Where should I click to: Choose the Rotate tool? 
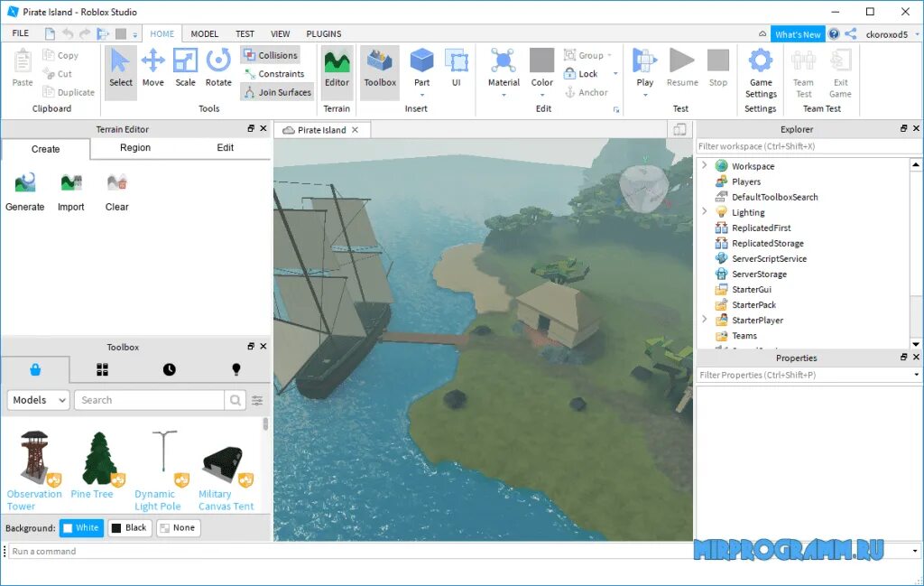[x=218, y=67]
